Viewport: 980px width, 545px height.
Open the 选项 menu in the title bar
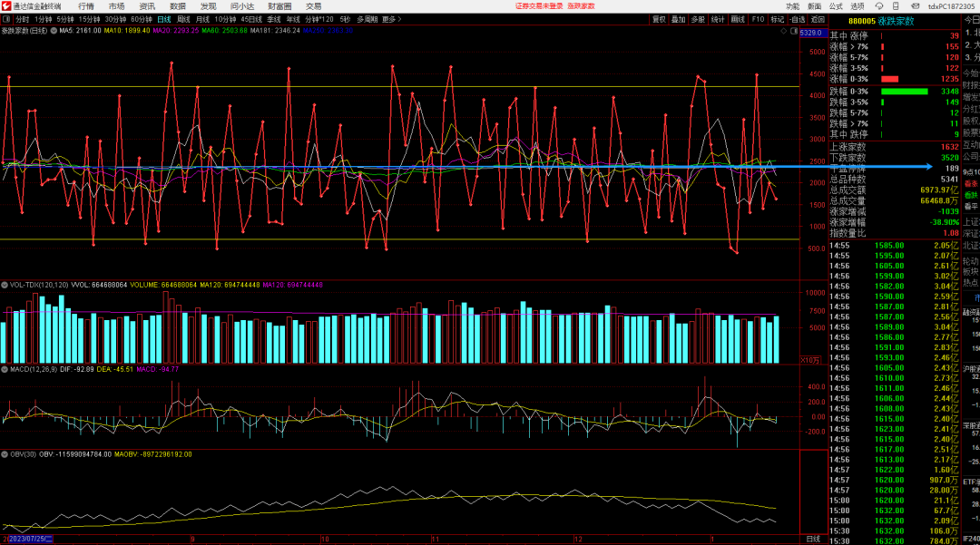point(857,6)
